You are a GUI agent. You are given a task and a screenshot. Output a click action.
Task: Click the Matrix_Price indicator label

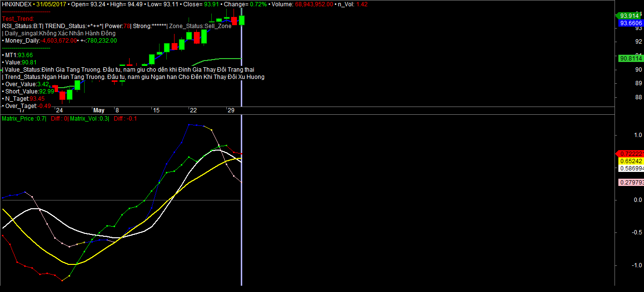24,118
